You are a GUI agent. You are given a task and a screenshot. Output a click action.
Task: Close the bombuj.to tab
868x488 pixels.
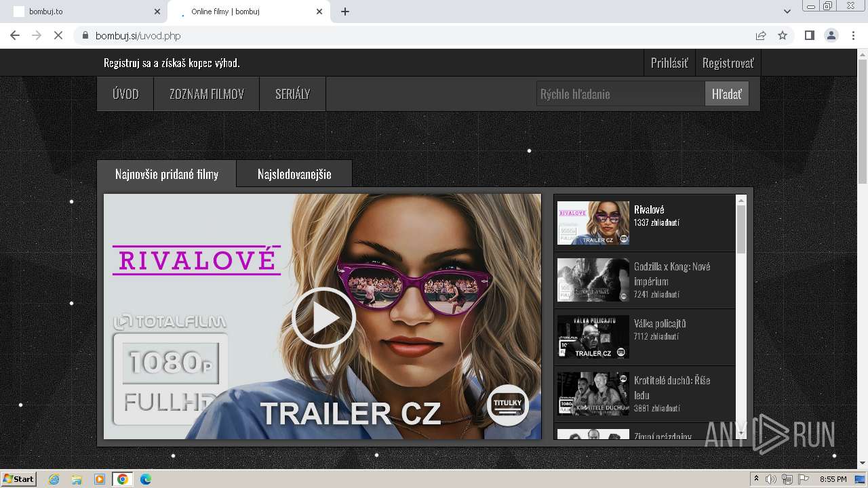tap(157, 12)
